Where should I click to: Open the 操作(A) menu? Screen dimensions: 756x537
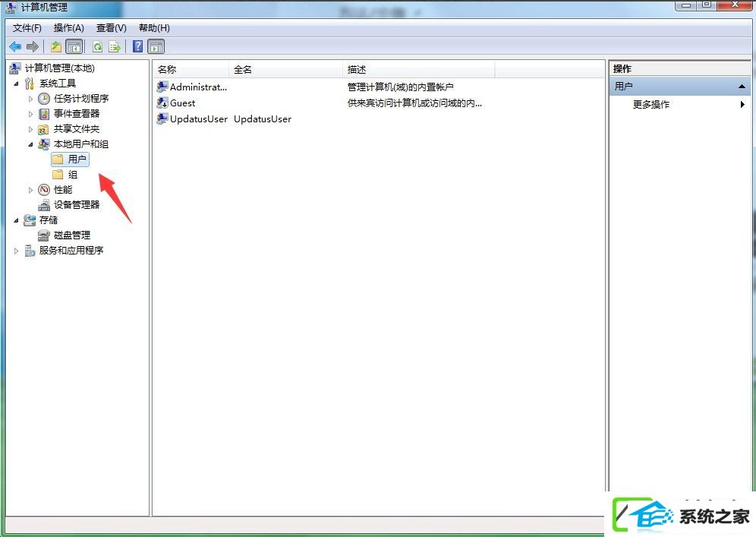tap(69, 28)
